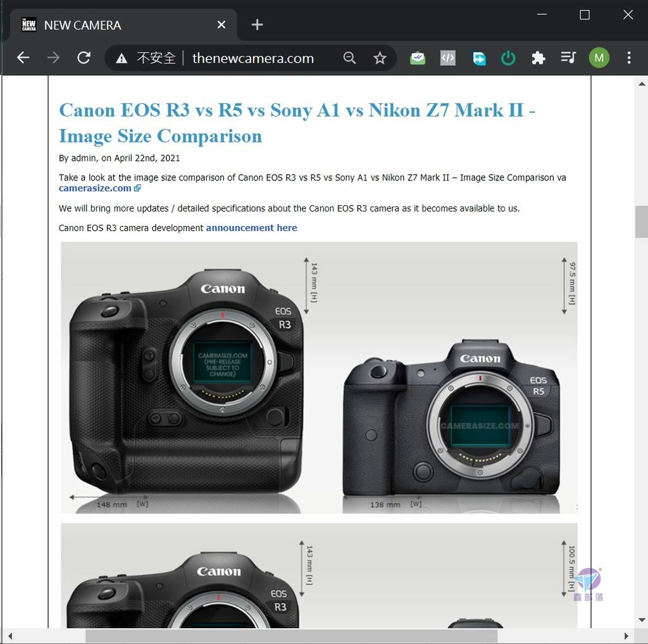This screenshot has height=644, width=648.
Task: Click the vertical scrollbar down arrow
Action: coord(642,620)
